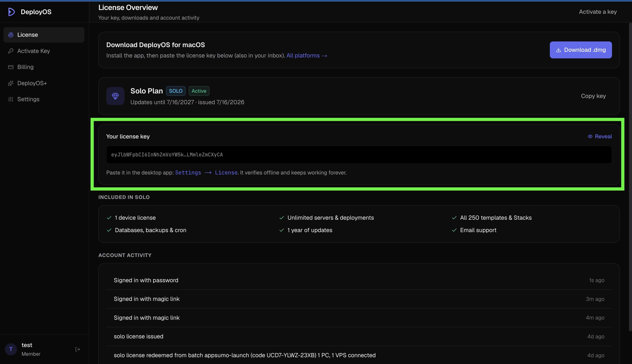Click Activate a key in header
Image resolution: width=632 pixels, height=364 pixels.
point(598,12)
